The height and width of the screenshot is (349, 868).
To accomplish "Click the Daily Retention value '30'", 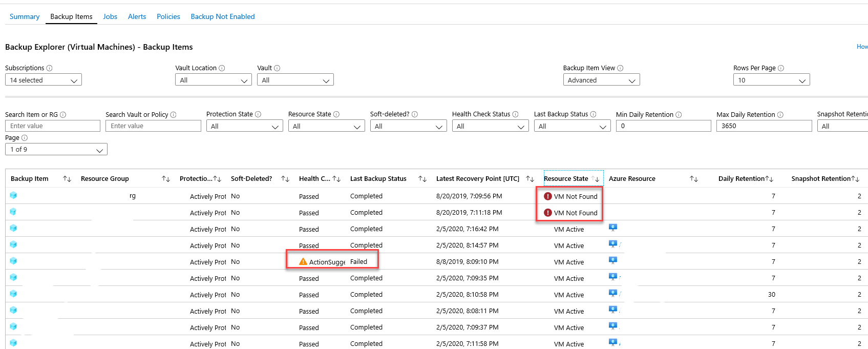I will [x=772, y=294].
